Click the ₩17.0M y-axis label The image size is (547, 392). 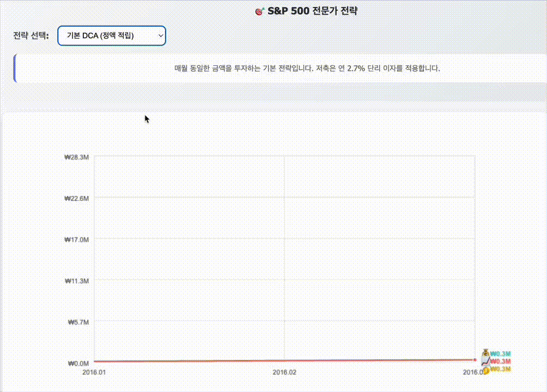pos(76,240)
